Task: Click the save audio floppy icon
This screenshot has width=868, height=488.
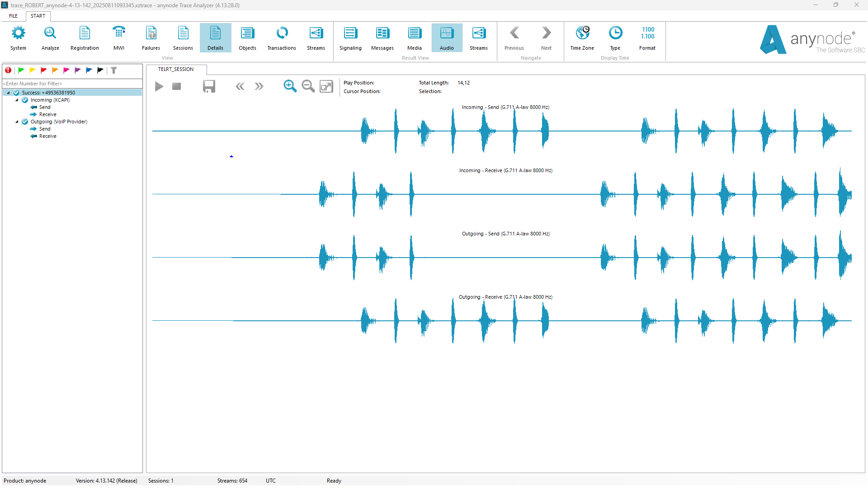Action: 209,86
